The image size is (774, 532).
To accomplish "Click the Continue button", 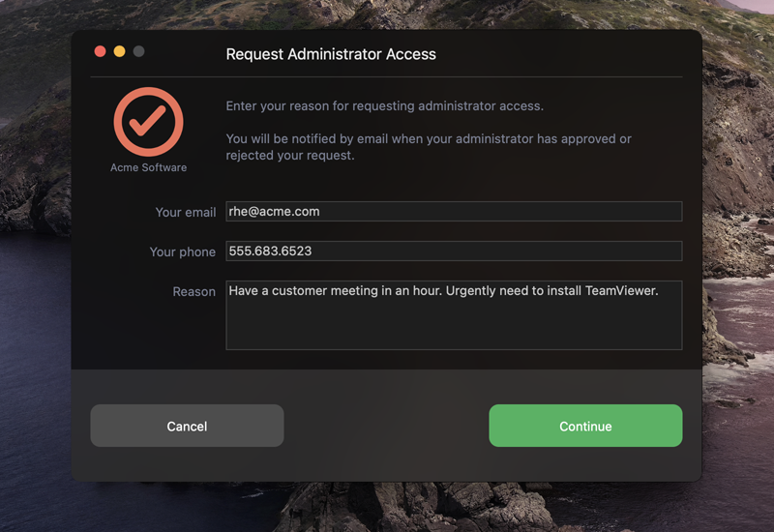I will (x=585, y=426).
